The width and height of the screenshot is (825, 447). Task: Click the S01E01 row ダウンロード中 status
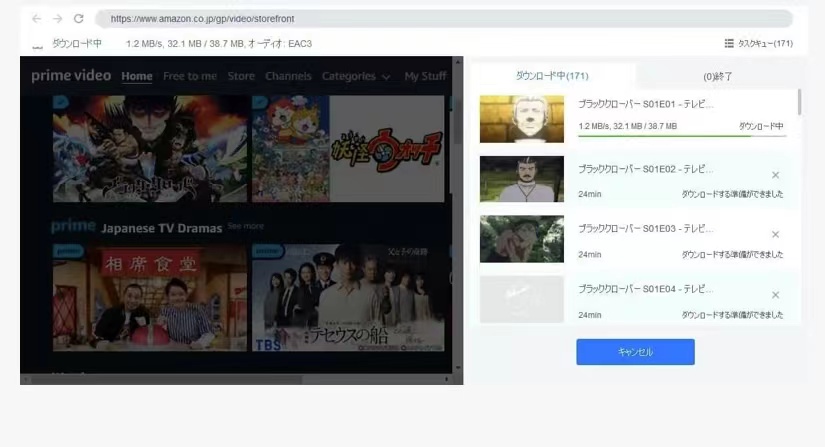point(761,126)
